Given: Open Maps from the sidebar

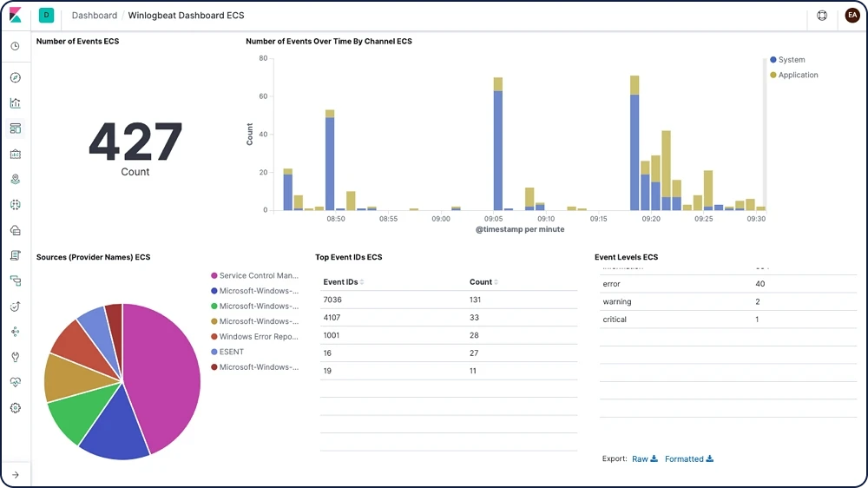Looking at the screenshot, I should (16, 180).
